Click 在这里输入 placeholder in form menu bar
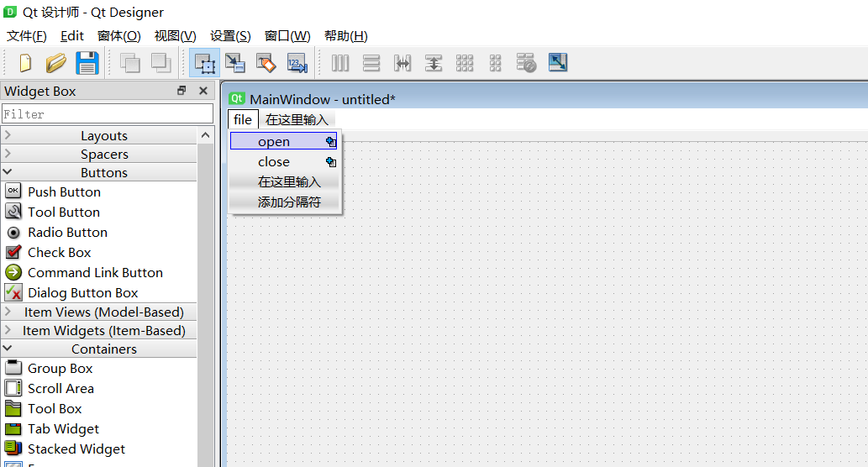Image resolution: width=868 pixels, height=467 pixels. point(297,119)
